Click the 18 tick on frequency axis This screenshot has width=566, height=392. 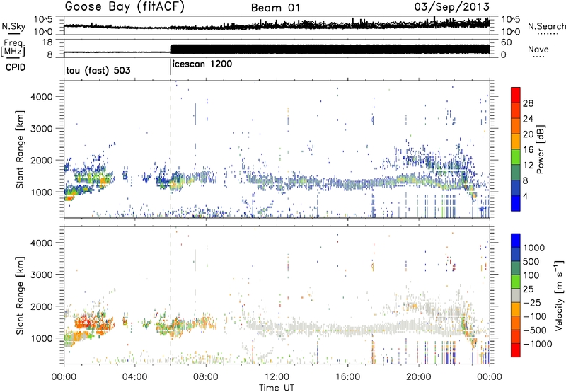pyautogui.click(x=47, y=42)
